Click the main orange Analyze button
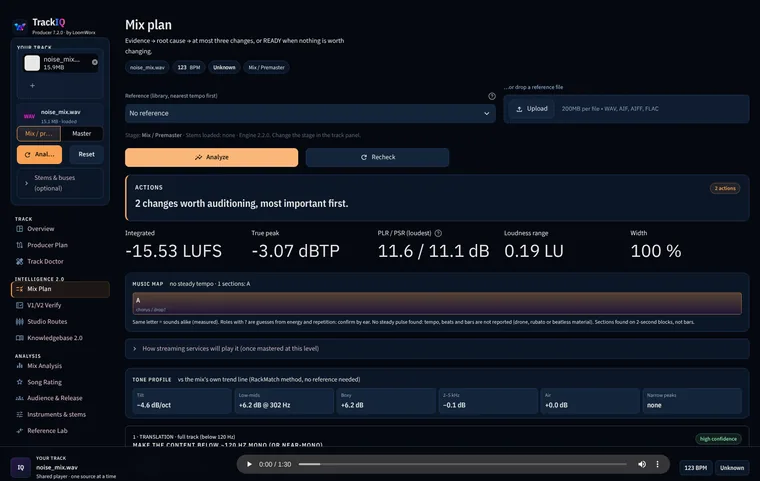 click(x=211, y=158)
